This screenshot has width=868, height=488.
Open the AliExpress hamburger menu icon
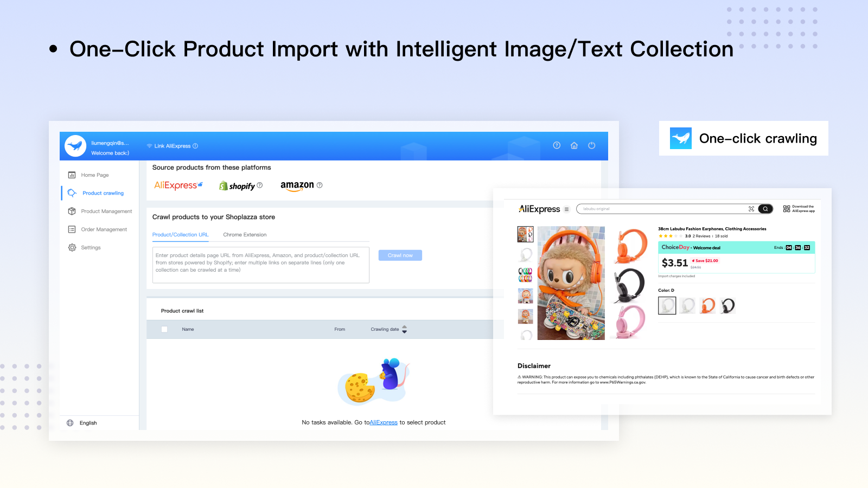click(x=567, y=209)
